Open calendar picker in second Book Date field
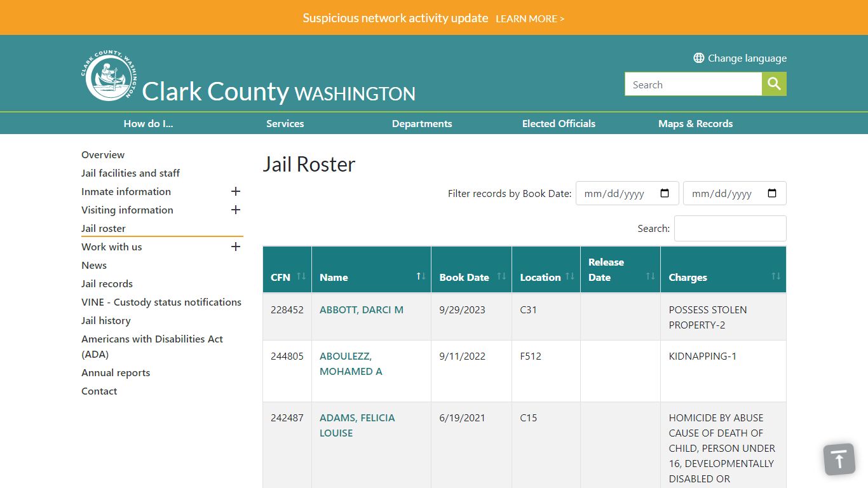 tap(772, 194)
